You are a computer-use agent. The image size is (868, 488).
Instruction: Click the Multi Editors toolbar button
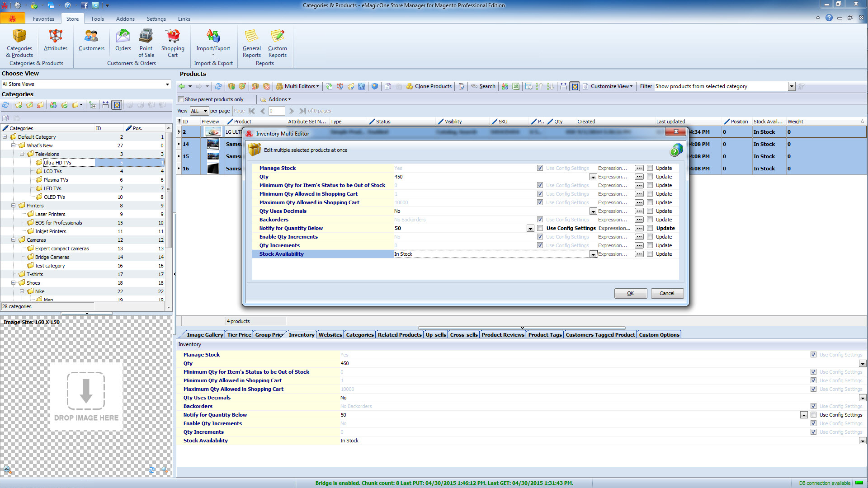[x=297, y=86]
